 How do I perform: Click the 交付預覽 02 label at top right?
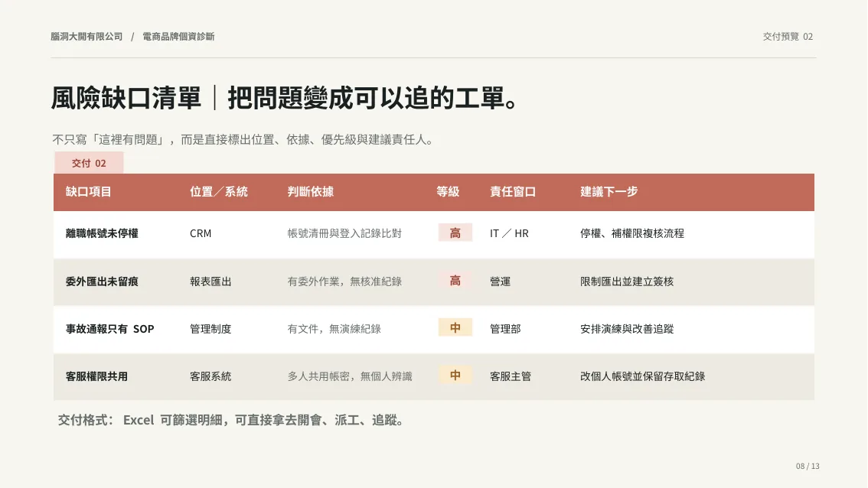788,37
